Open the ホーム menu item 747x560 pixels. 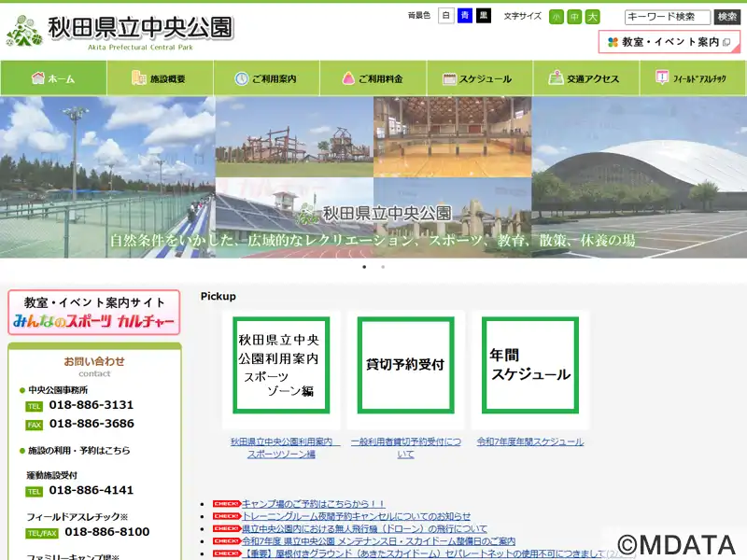tap(53, 78)
